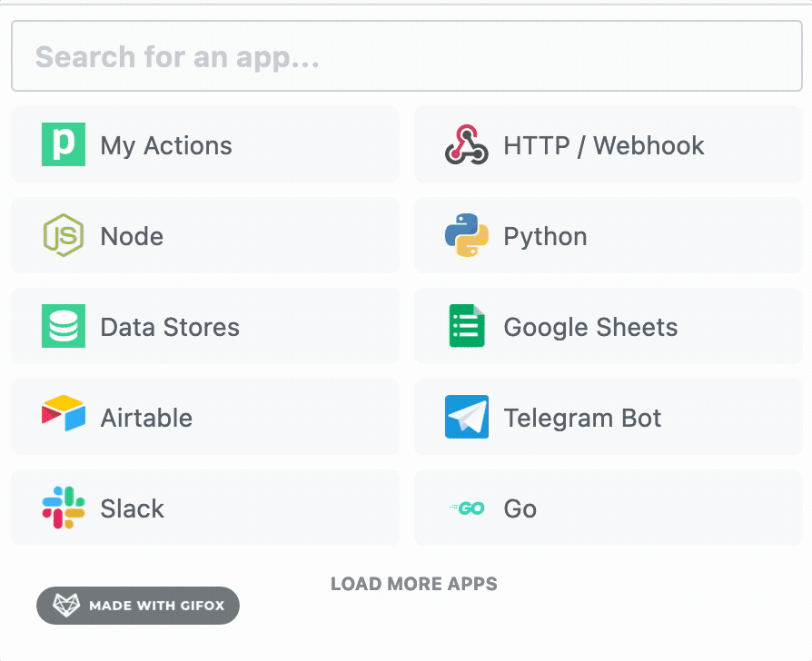Select the HTTP / Webhook icon
The image size is (812, 661).
[466, 144]
